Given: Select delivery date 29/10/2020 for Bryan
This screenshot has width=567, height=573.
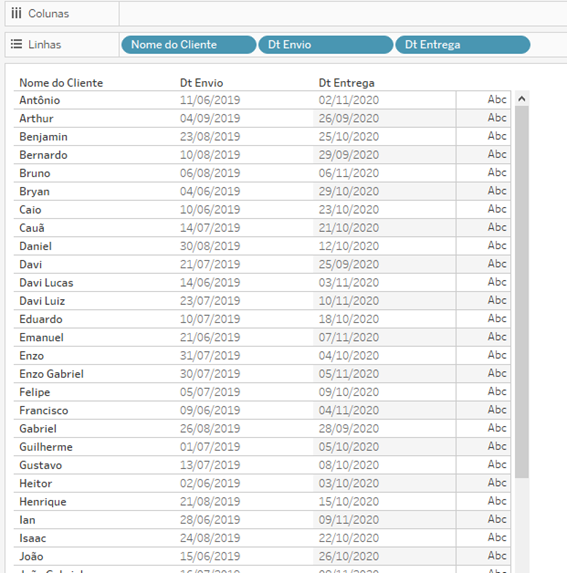Looking at the screenshot, I should (349, 191).
